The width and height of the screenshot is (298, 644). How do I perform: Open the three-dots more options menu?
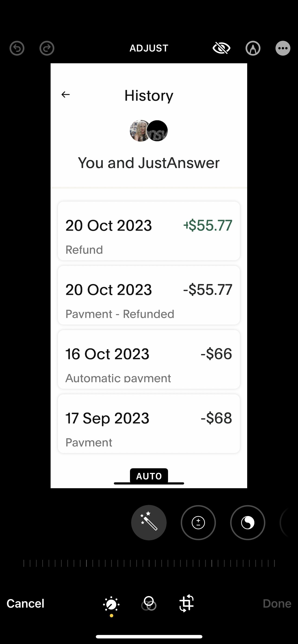click(283, 48)
